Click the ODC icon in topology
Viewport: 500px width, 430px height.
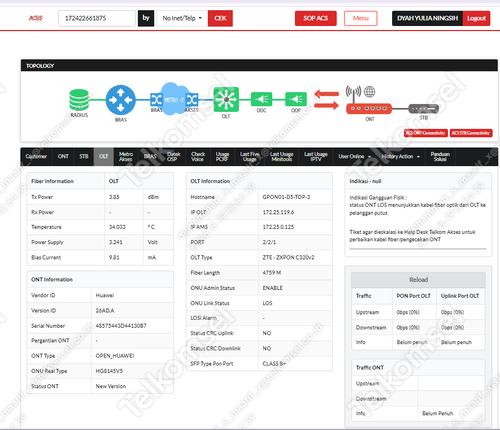[261, 99]
